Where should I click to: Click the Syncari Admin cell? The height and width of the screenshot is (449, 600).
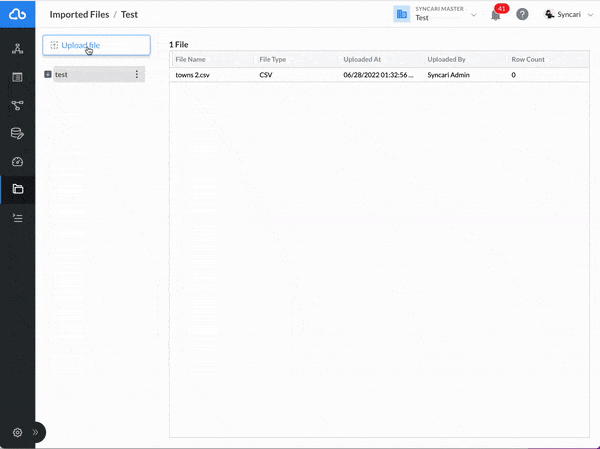pos(448,75)
